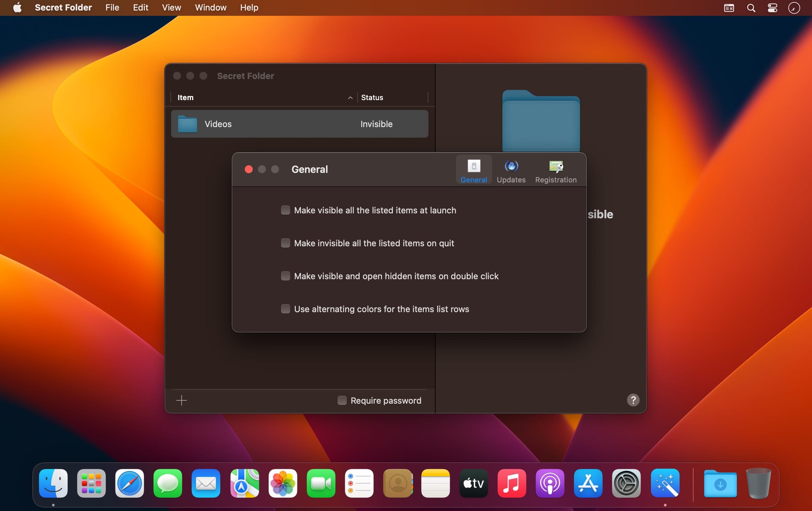812x511 pixels.
Task: Open Mail from the Dock
Action: point(206,483)
